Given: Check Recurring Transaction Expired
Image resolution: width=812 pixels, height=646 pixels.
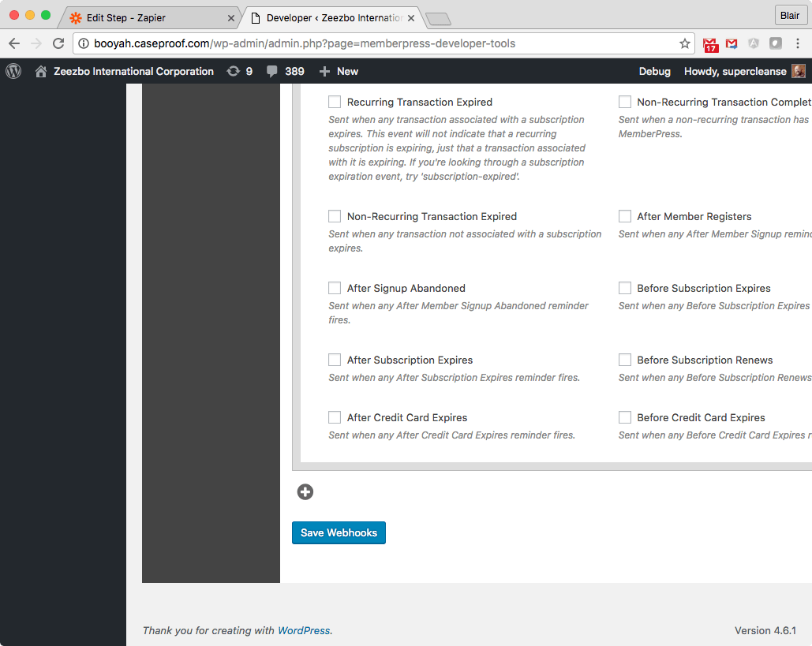Looking at the screenshot, I should pyautogui.click(x=335, y=102).
